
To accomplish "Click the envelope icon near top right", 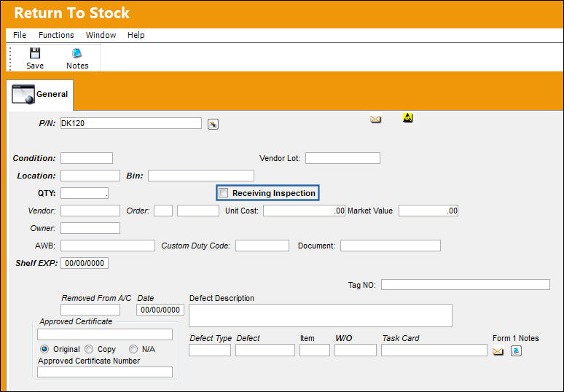I will 375,119.
